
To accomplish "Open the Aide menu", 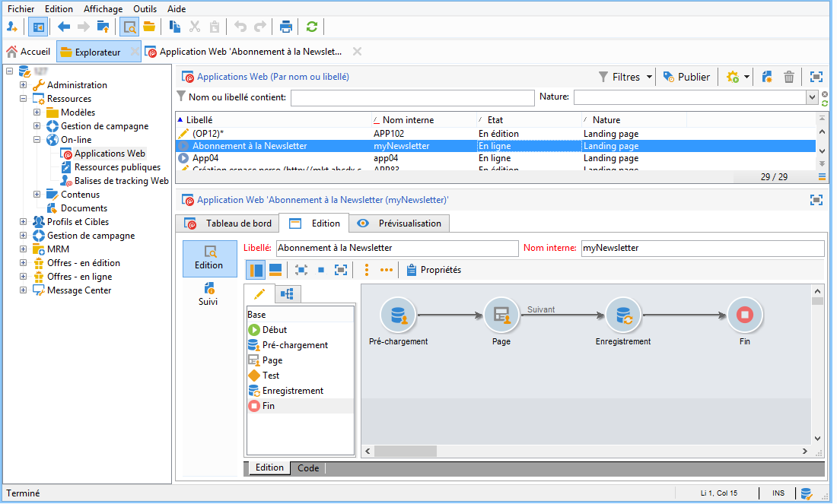I will [177, 9].
